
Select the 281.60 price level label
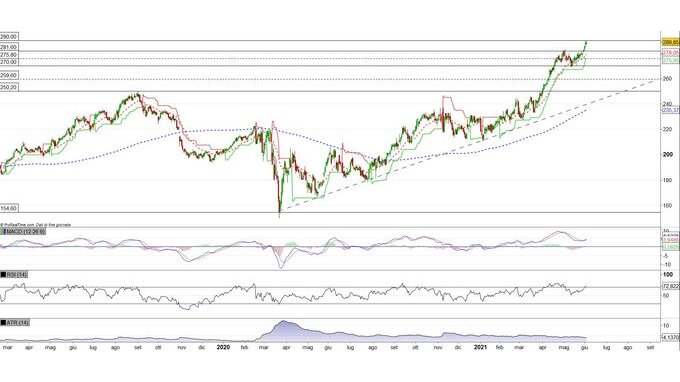pyautogui.click(x=9, y=47)
